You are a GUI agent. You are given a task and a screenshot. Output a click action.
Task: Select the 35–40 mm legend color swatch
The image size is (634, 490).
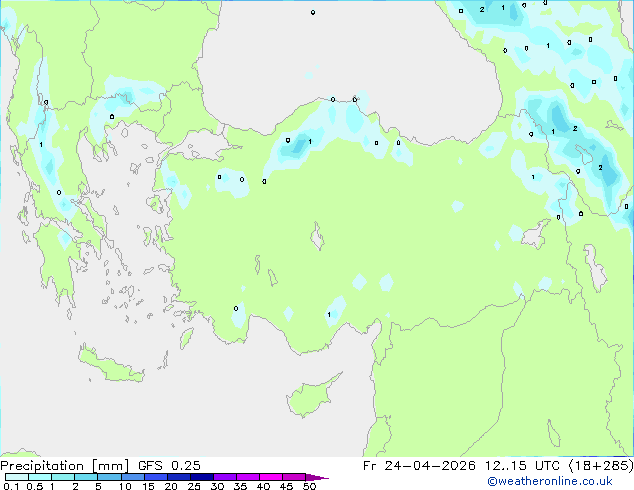click(247, 477)
